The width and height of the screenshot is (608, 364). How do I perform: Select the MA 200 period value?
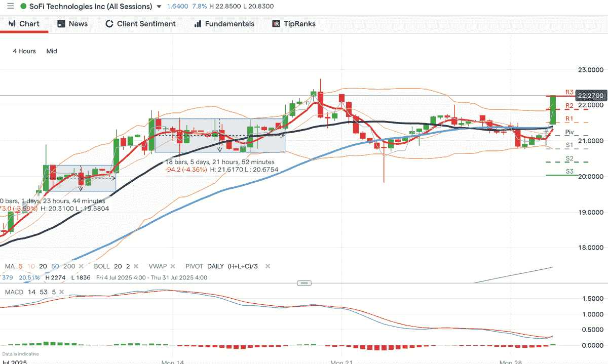point(70,266)
